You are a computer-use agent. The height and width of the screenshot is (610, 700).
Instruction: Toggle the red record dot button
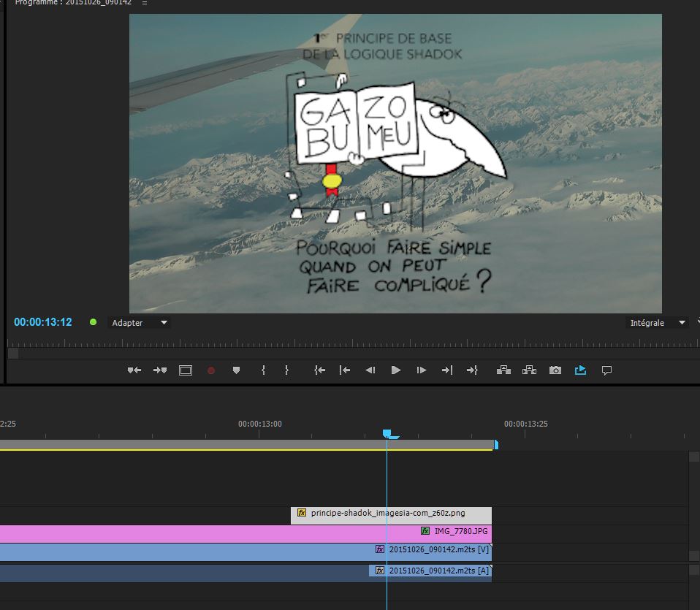211,370
